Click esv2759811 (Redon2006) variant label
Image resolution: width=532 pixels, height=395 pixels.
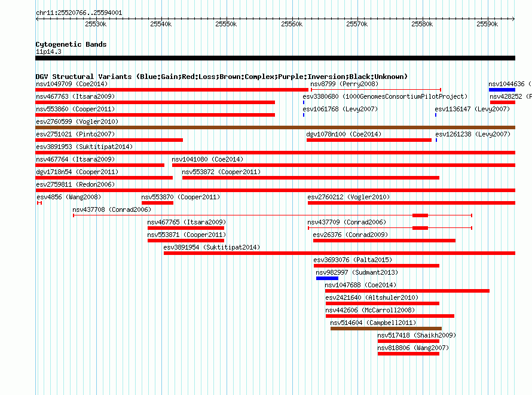tap(75, 184)
